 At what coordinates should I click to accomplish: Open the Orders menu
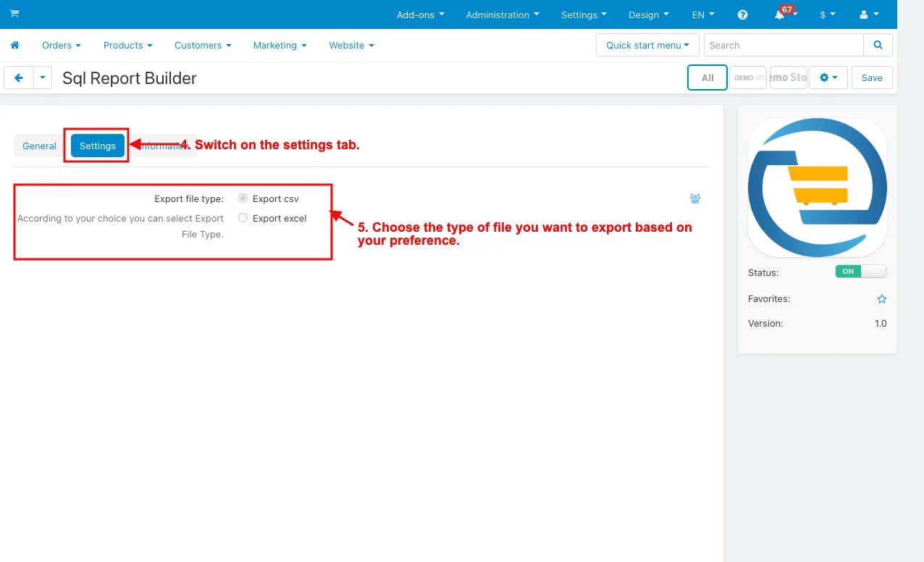coord(62,45)
